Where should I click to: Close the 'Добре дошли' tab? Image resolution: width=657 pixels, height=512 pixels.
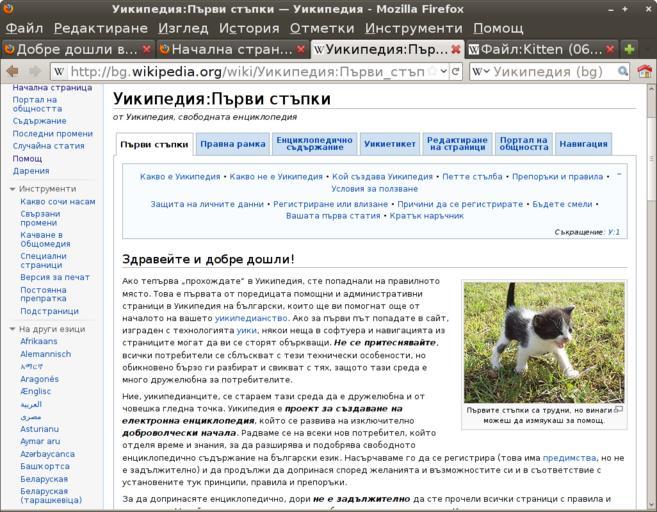point(147,48)
